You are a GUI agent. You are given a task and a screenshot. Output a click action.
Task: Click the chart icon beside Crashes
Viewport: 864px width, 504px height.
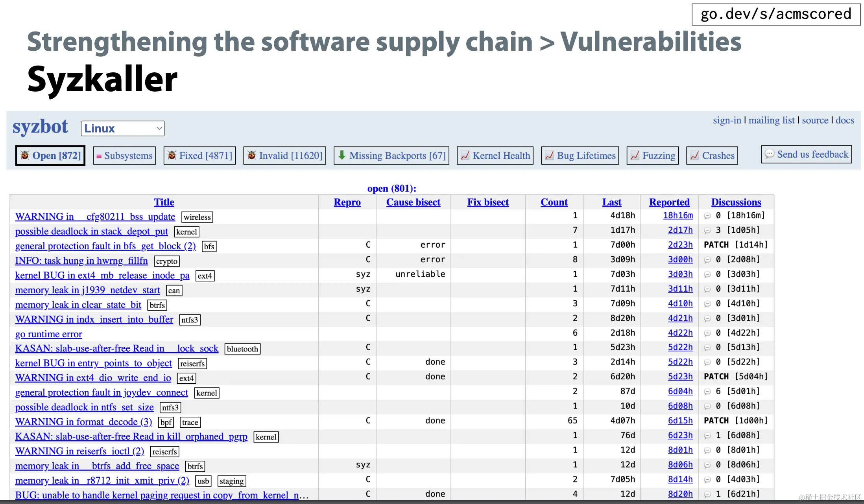point(695,156)
